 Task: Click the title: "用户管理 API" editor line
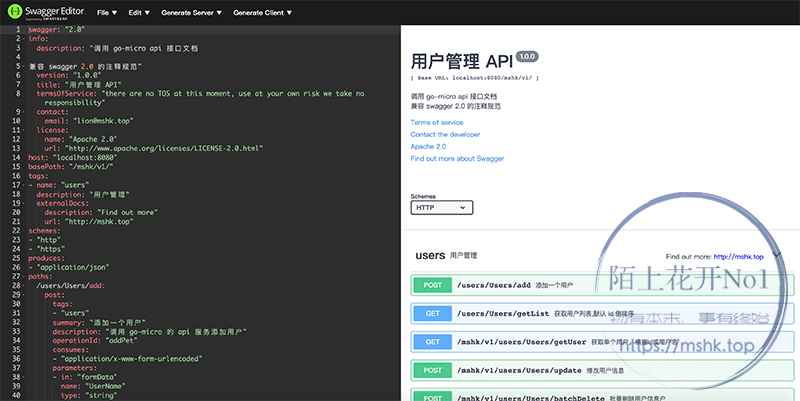pos(79,85)
